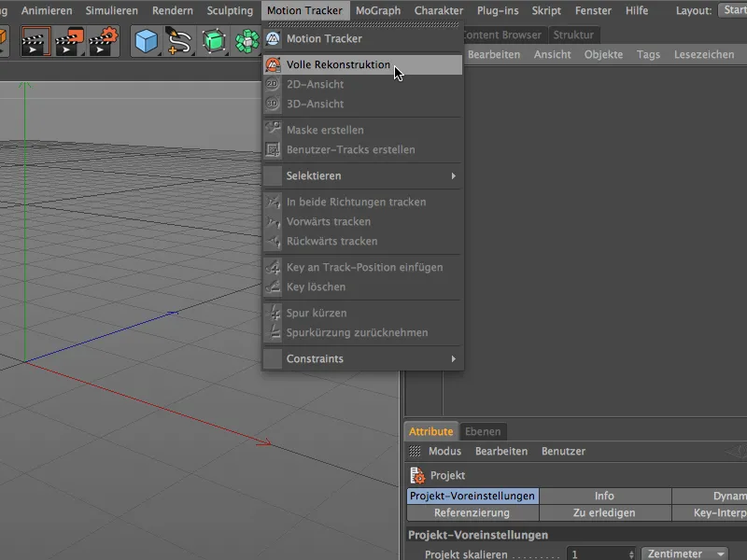
Task: Open the Charakter menu
Action: [x=439, y=10]
